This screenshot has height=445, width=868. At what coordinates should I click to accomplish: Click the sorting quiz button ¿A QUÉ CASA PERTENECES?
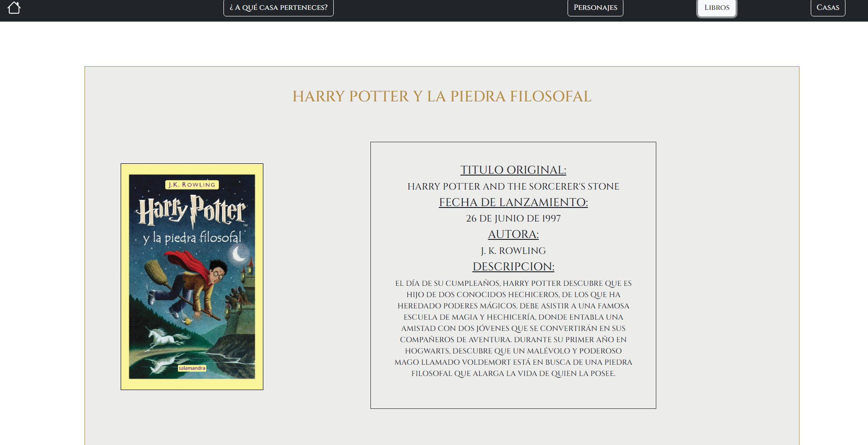(278, 8)
